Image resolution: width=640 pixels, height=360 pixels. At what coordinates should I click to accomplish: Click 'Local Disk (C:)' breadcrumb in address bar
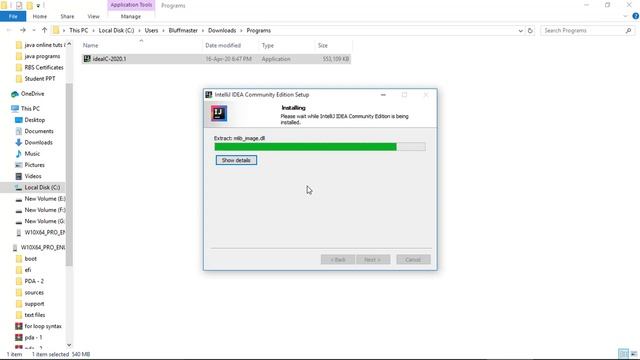click(116, 31)
